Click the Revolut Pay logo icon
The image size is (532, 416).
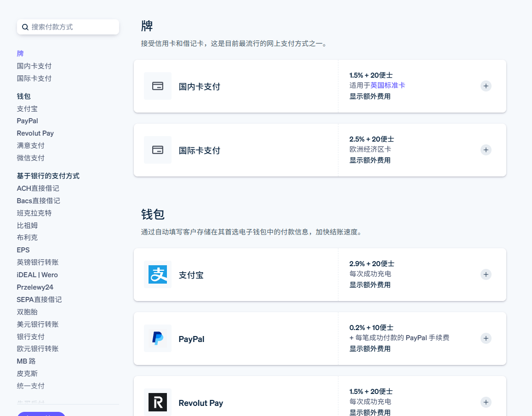coord(157,402)
